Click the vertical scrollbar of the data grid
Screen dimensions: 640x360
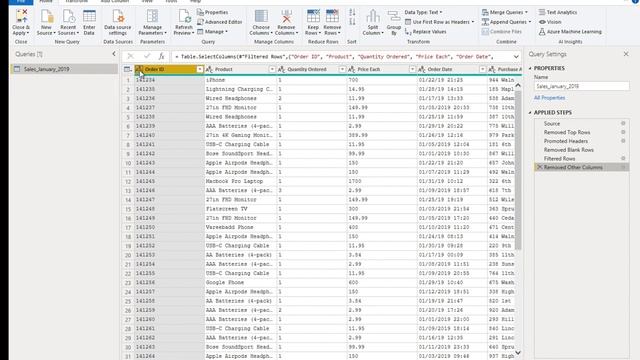pyautogui.click(x=518, y=169)
